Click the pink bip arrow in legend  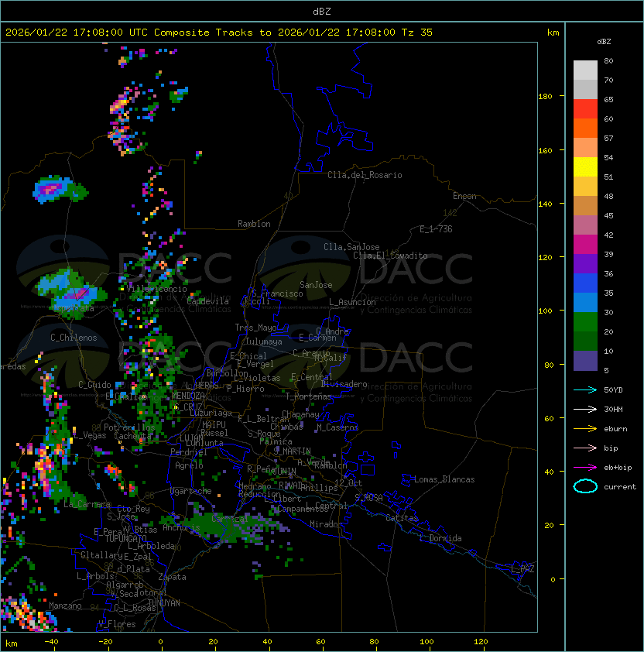[x=585, y=448]
